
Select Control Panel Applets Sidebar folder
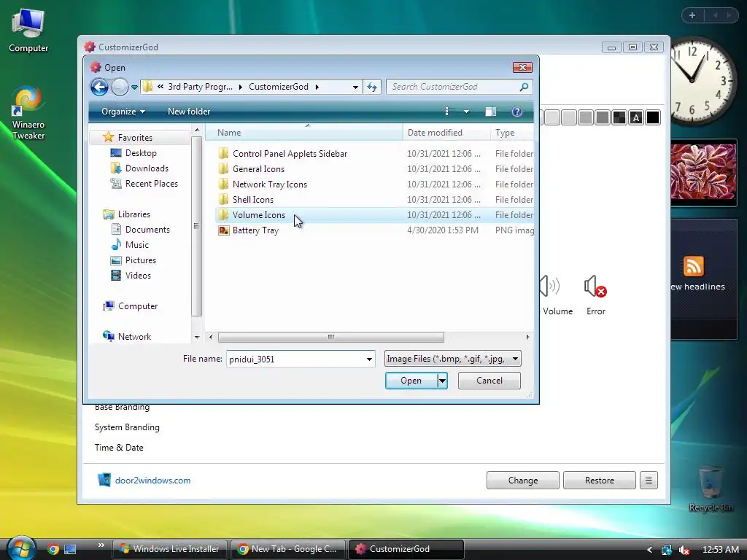[x=290, y=154]
